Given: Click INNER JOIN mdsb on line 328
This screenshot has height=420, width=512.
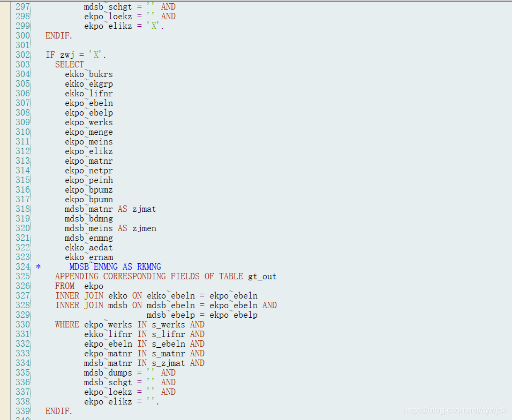Looking at the screenshot, I should tap(91, 305).
